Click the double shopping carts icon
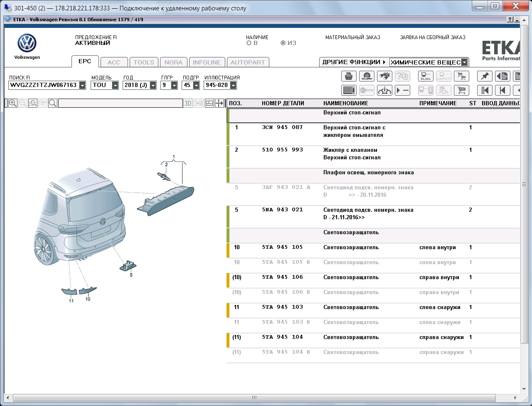 (461, 76)
